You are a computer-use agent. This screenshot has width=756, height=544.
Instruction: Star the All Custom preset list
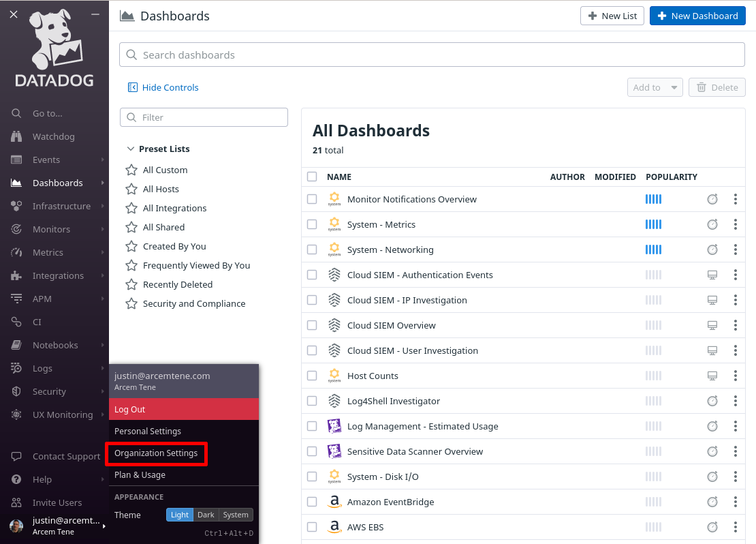pos(131,170)
